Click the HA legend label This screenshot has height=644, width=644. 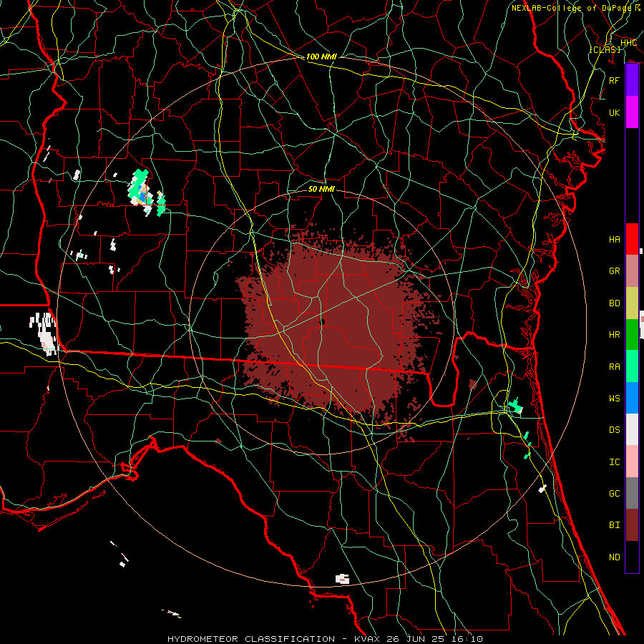pyautogui.click(x=614, y=240)
